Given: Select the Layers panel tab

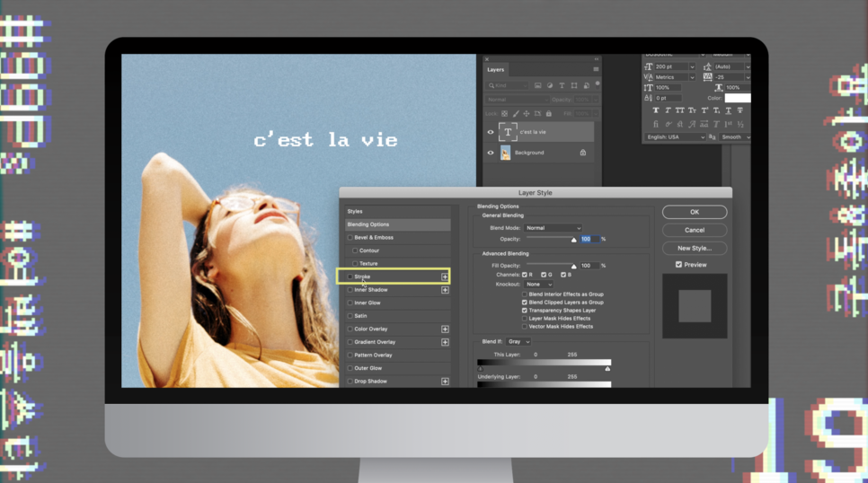Looking at the screenshot, I should tap(495, 70).
